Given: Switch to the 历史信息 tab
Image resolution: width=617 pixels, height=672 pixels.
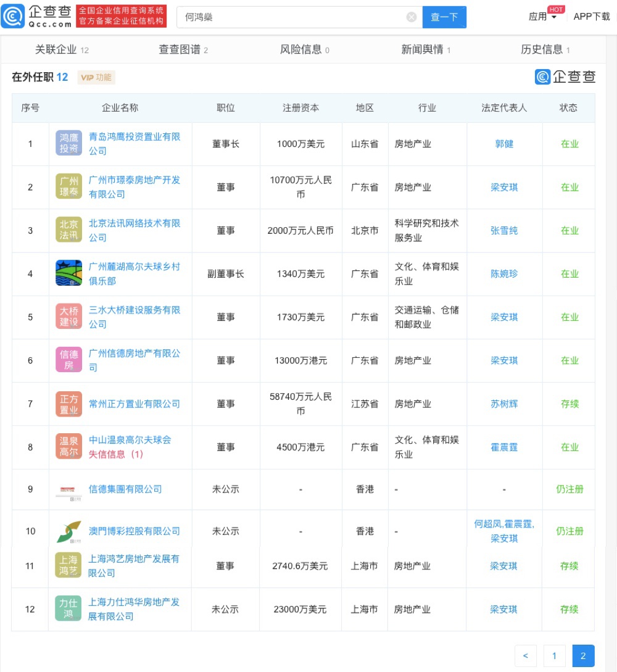Looking at the screenshot, I should pyautogui.click(x=545, y=50).
